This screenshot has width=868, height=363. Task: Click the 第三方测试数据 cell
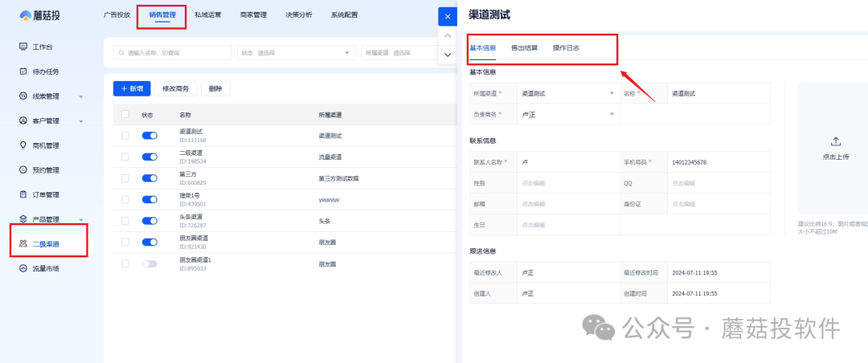point(339,178)
